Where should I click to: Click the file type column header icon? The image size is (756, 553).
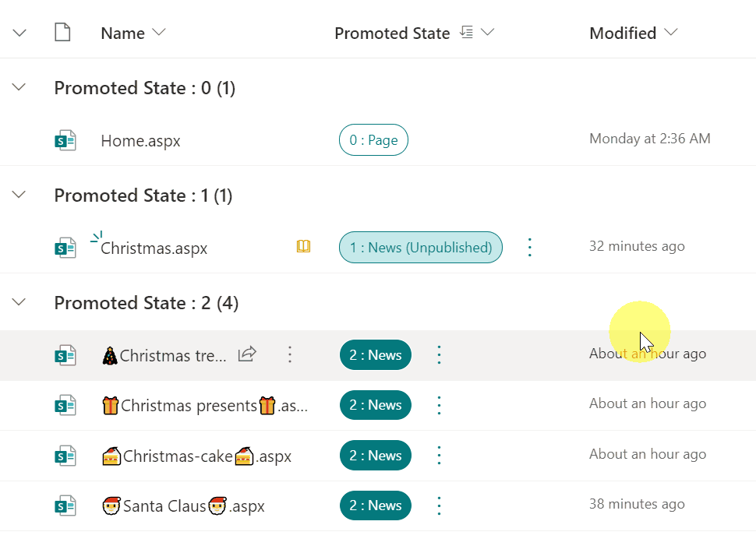(x=62, y=33)
